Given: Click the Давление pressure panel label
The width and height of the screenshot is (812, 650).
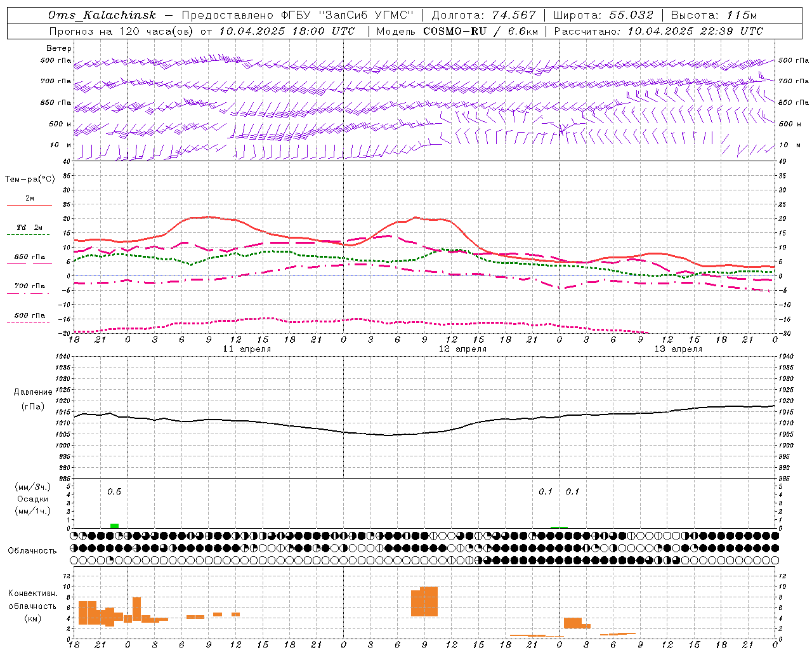Looking at the screenshot, I should (x=33, y=392).
